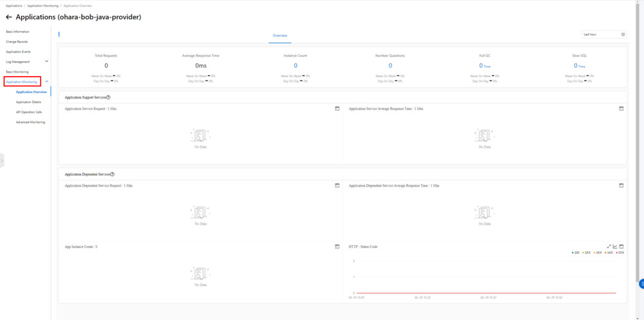
Task: Toggle the 200 legend series
Action: pyautogui.click(x=577, y=252)
